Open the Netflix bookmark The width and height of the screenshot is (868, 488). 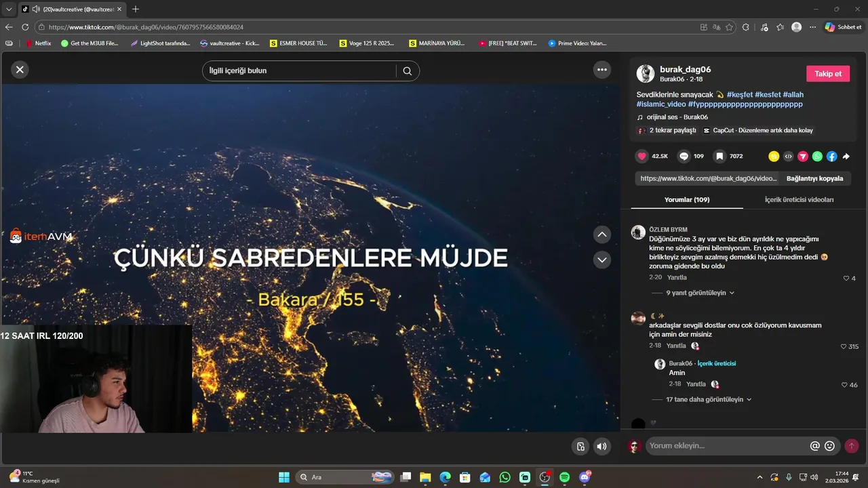[x=38, y=43]
